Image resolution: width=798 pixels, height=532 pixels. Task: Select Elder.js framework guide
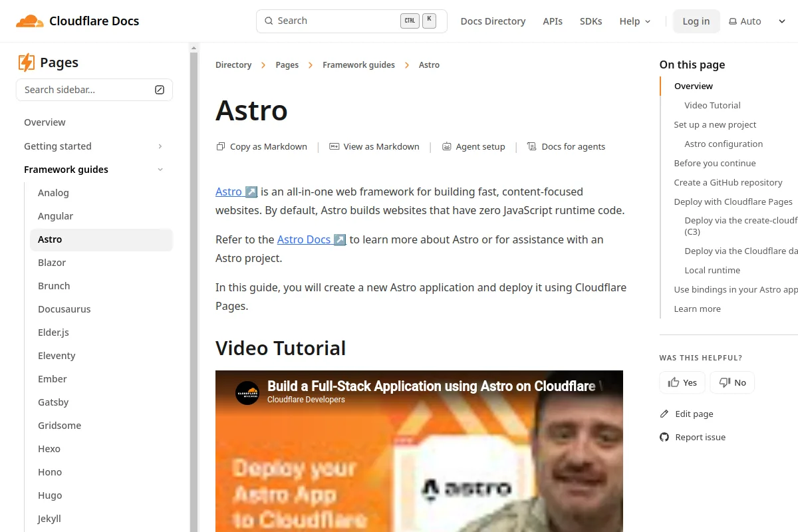click(x=101, y=332)
